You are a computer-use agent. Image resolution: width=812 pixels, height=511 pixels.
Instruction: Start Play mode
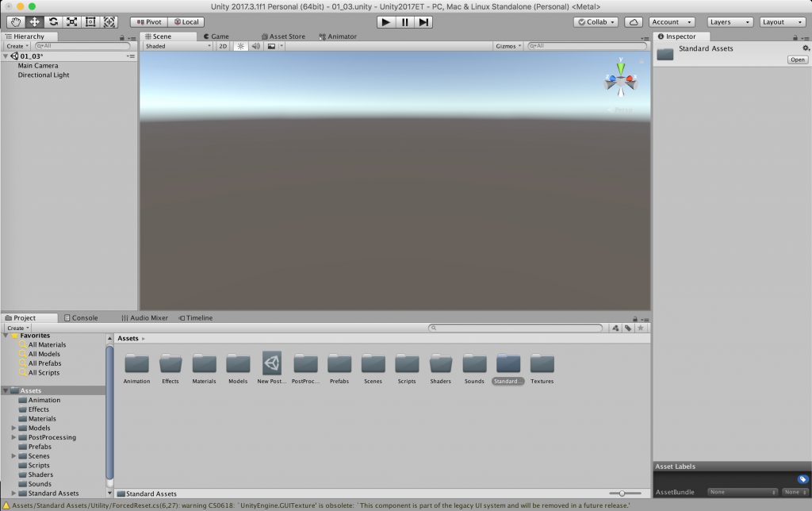[x=385, y=21]
